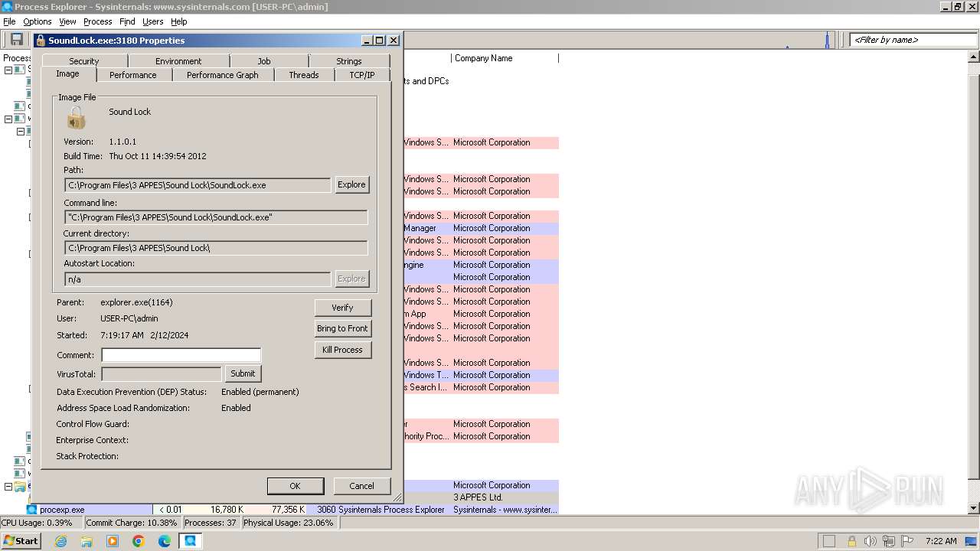Image resolution: width=980 pixels, height=551 pixels.
Task: Select the procexp.exe process row
Action: click(x=292, y=510)
